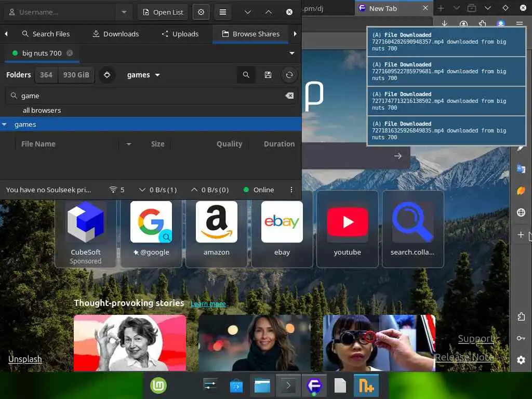Open CubeSoft sponsored shortcut

coord(86,229)
